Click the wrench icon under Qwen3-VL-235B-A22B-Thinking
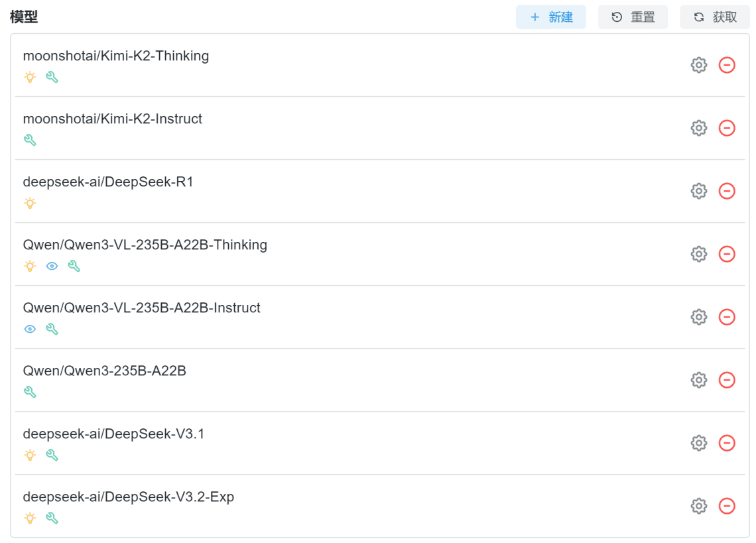756x543 pixels. [74, 266]
